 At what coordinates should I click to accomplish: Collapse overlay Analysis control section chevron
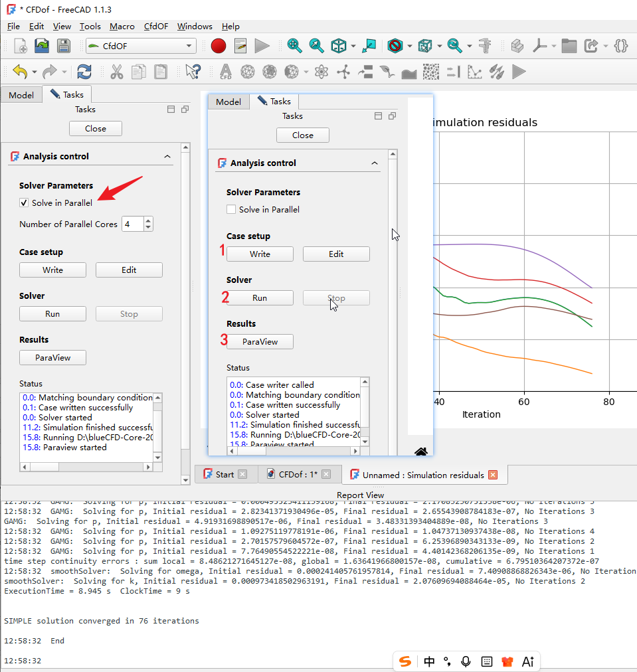click(375, 163)
